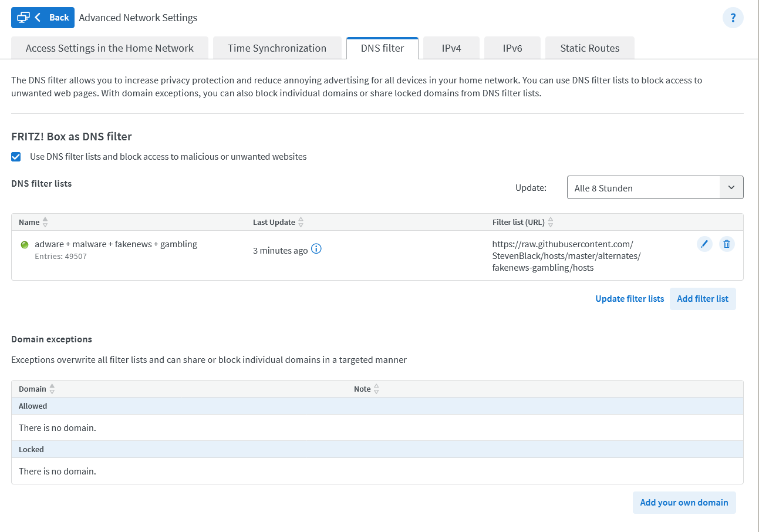Edit the adware + malware filter list
The image size is (759, 532).
[x=704, y=244]
